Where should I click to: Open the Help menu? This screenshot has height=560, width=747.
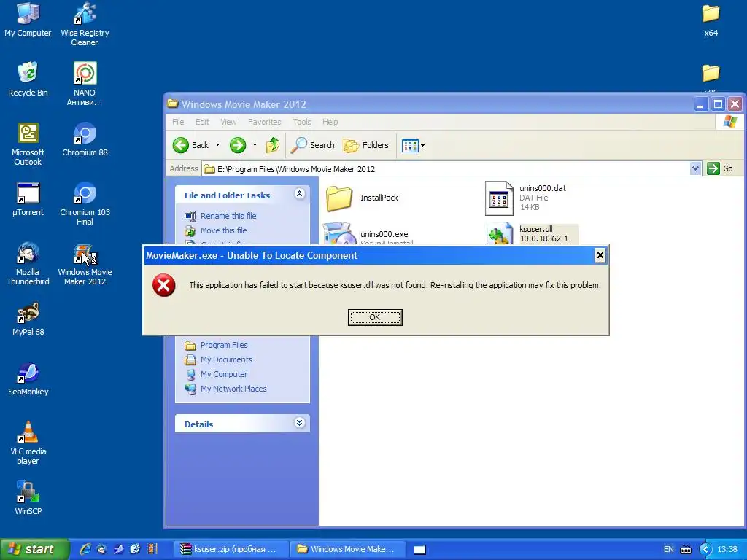click(330, 122)
